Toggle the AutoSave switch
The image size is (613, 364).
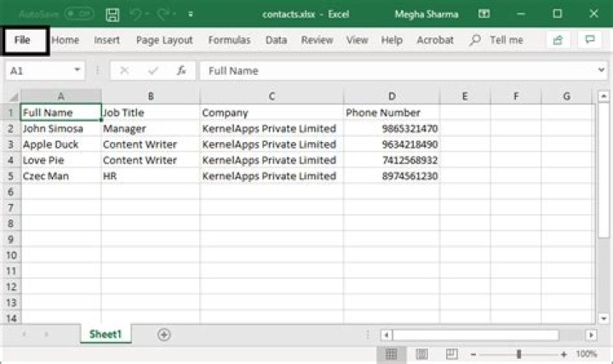79,14
